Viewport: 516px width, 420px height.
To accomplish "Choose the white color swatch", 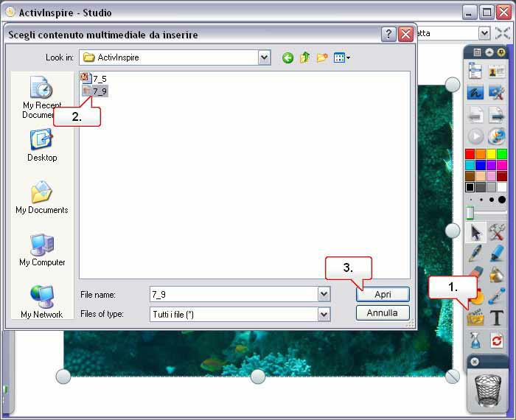I will click(502, 187).
